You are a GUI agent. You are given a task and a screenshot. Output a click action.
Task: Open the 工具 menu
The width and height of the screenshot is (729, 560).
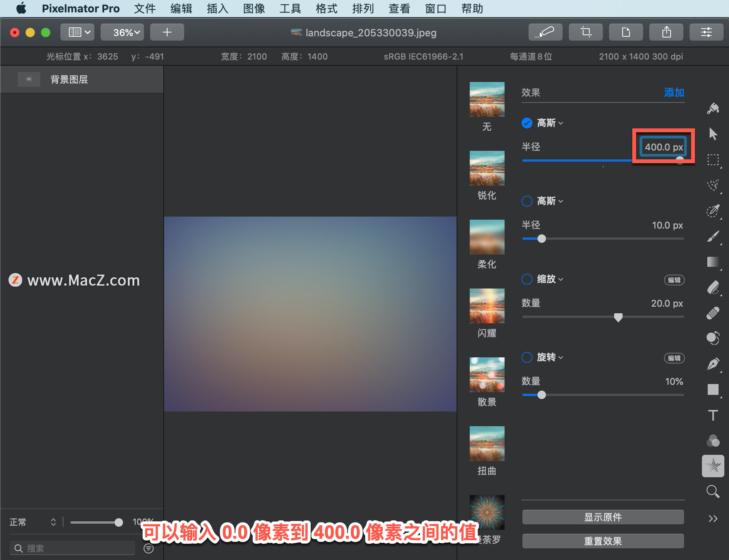tap(290, 9)
